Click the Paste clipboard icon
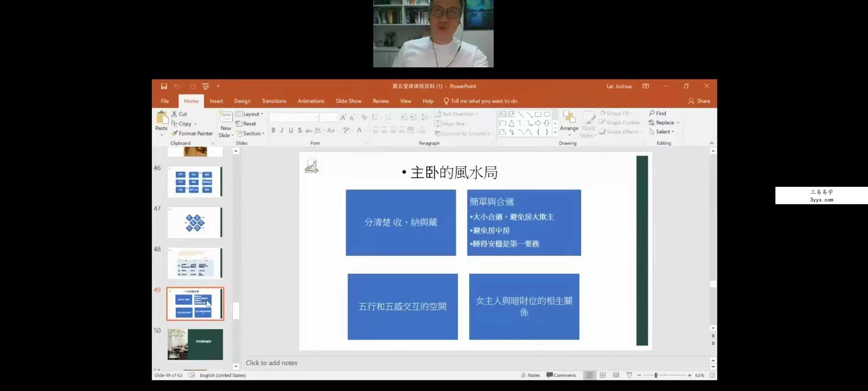Viewport: 868px width, 391px height. [162, 118]
